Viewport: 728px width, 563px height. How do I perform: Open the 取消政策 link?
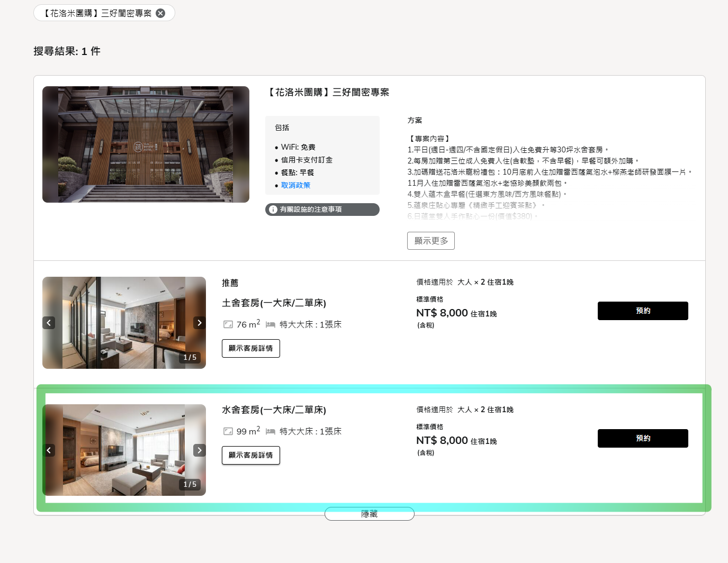(x=295, y=185)
